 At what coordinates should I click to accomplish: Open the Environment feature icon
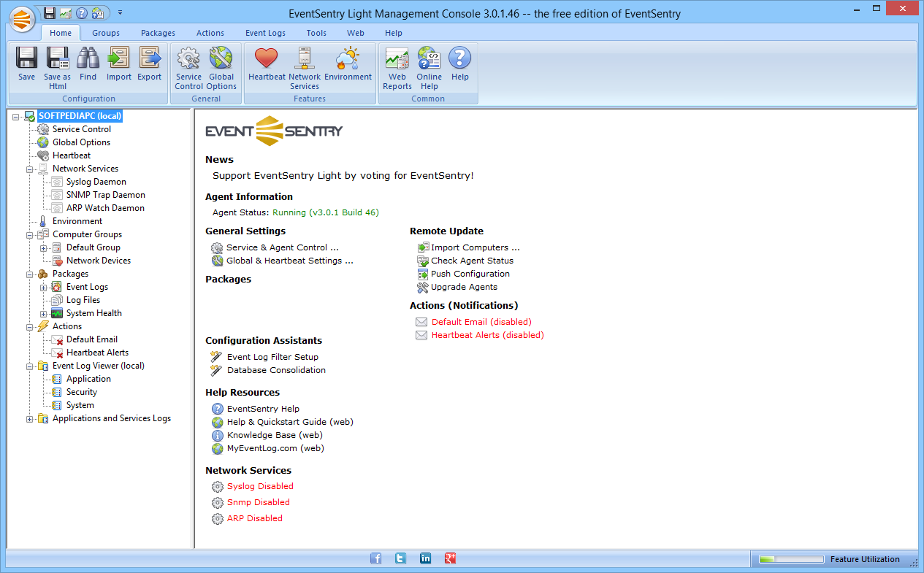coord(348,64)
